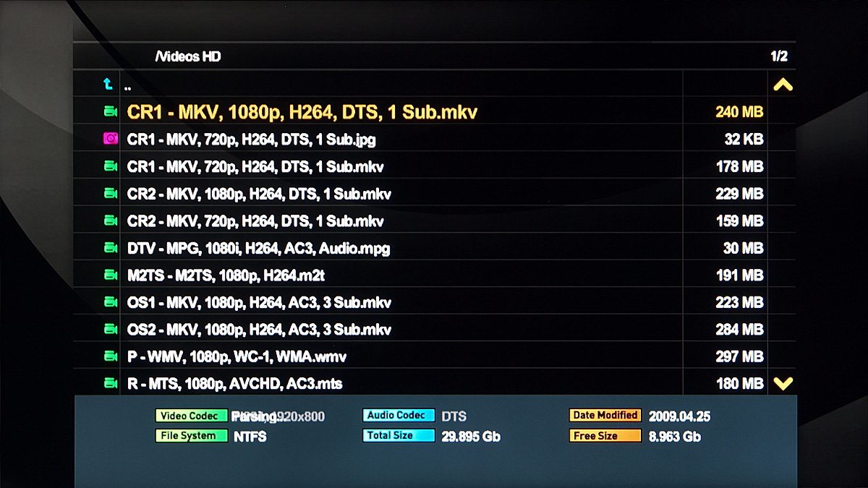Viewport: 868px width, 488px height.
Task: Open CR2 - MKV, 1080p, H264 file
Action: coord(260,194)
